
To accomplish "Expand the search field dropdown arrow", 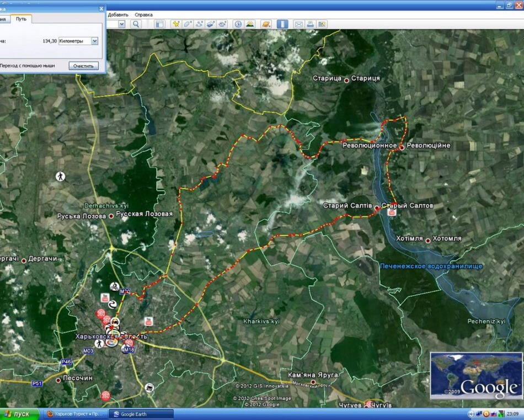I will [121, 24].
